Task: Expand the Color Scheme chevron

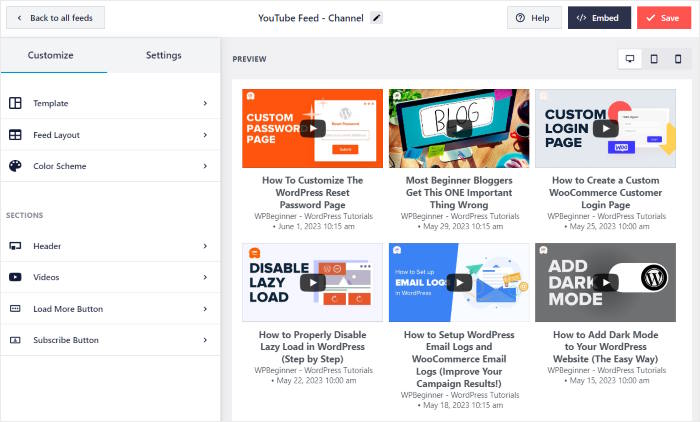Action: click(205, 166)
